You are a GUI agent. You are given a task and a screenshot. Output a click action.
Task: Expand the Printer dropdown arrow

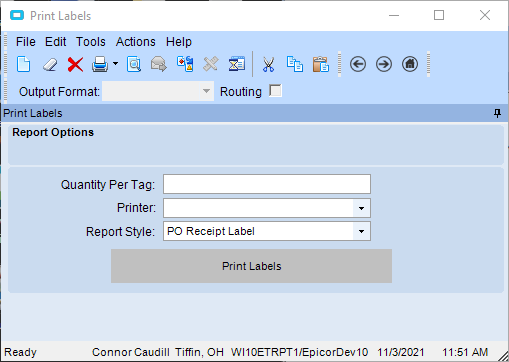click(361, 208)
